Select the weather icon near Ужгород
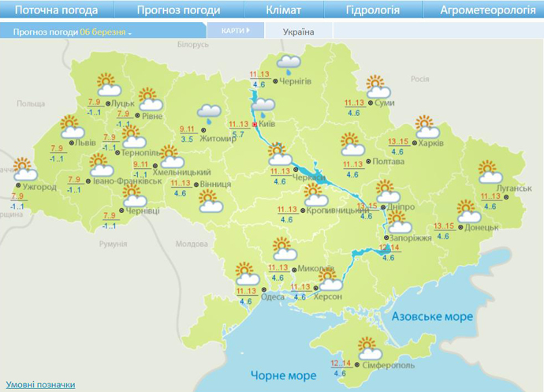Screen dimensions: 544x392 coord(25,170)
